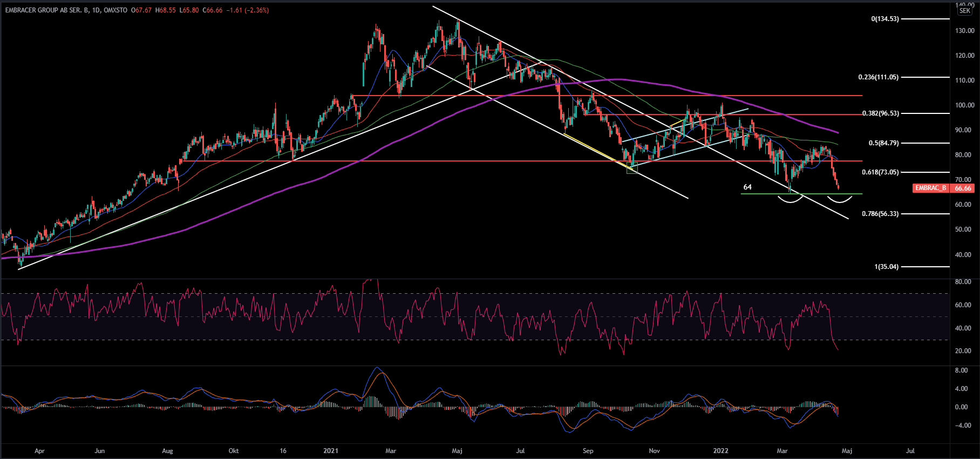This screenshot has width=980, height=459.
Task: Click the 2022 label on the time axis
Action: (720, 451)
